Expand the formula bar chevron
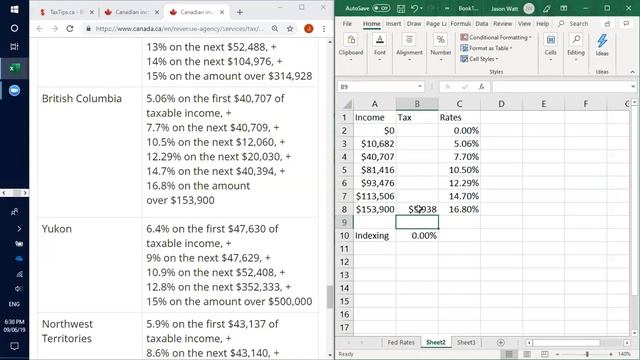 coord(633,87)
